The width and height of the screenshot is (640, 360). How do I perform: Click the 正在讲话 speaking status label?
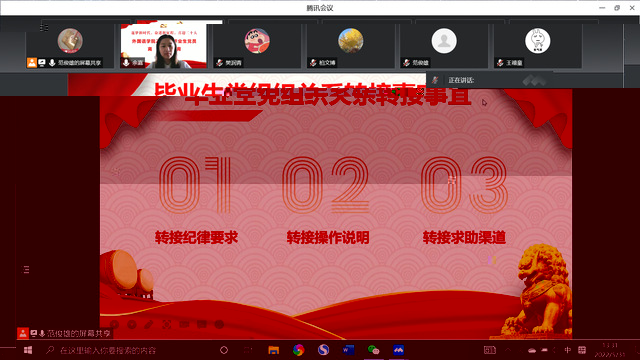click(x=461, y=80)
